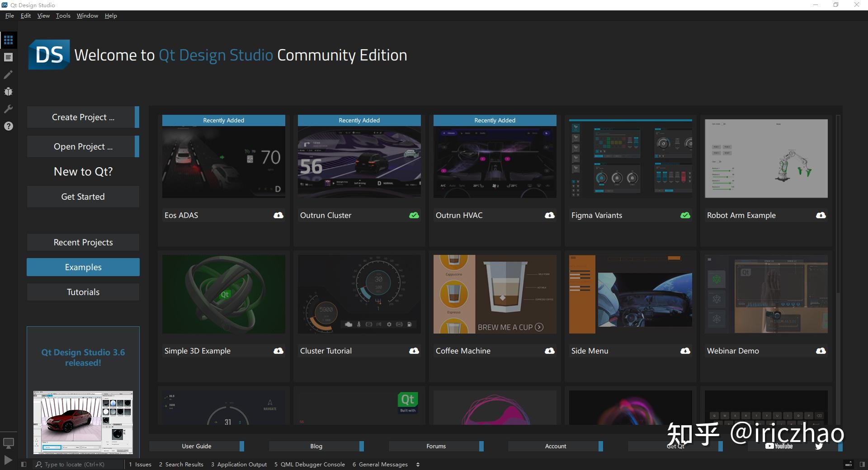Download Robot Arm Example cloud icon
The image size is (868, 470).
[821, 215]
